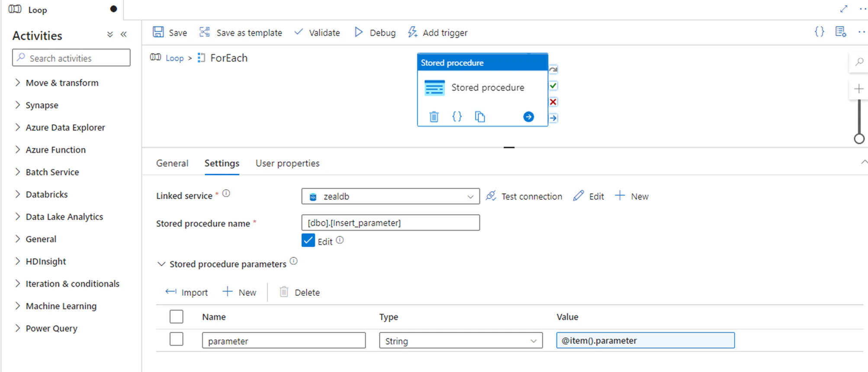Switch to the General tab
The image size is (868, 372).
pos(172,163)
